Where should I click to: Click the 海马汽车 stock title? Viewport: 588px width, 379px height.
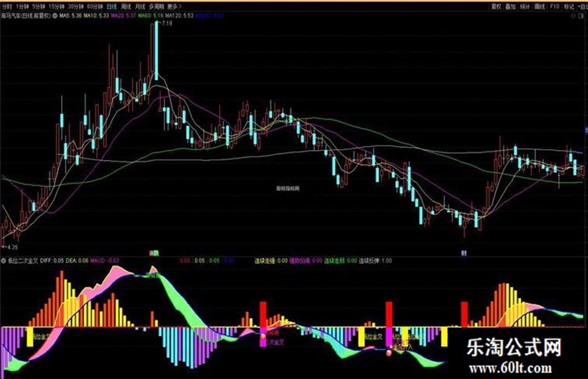click(x=26, y=16)
